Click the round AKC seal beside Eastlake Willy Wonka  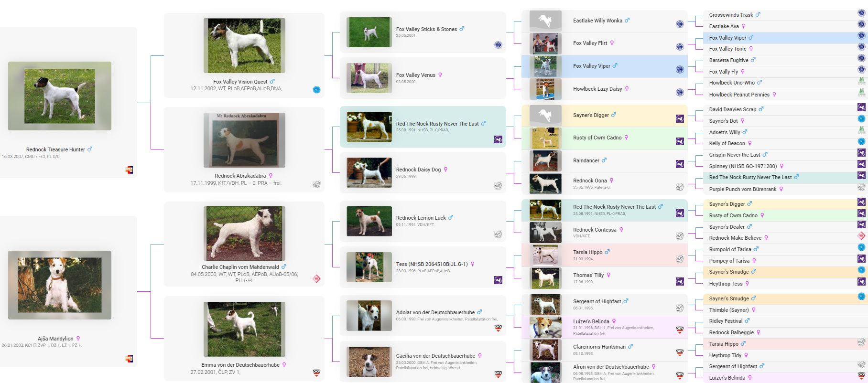click(x=679, y=24)
